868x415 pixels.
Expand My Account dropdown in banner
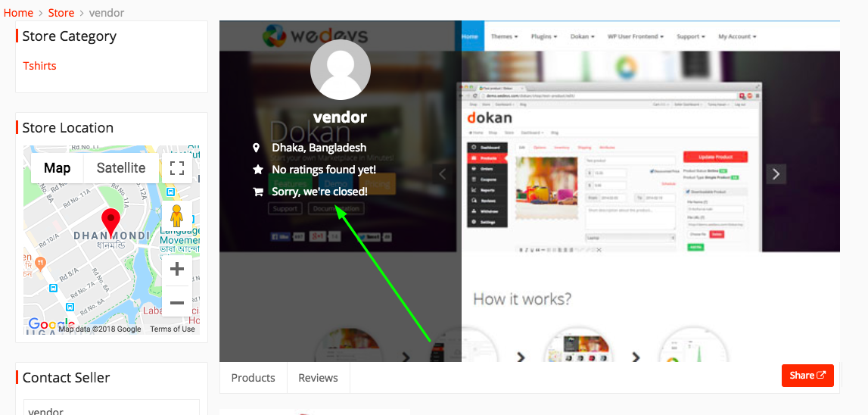click(737, 36)
